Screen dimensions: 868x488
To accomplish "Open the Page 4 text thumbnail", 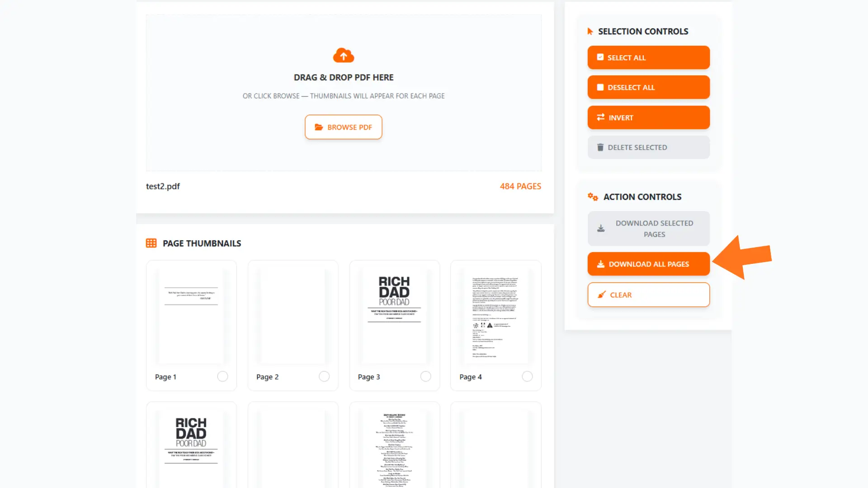I will point(495,316).
